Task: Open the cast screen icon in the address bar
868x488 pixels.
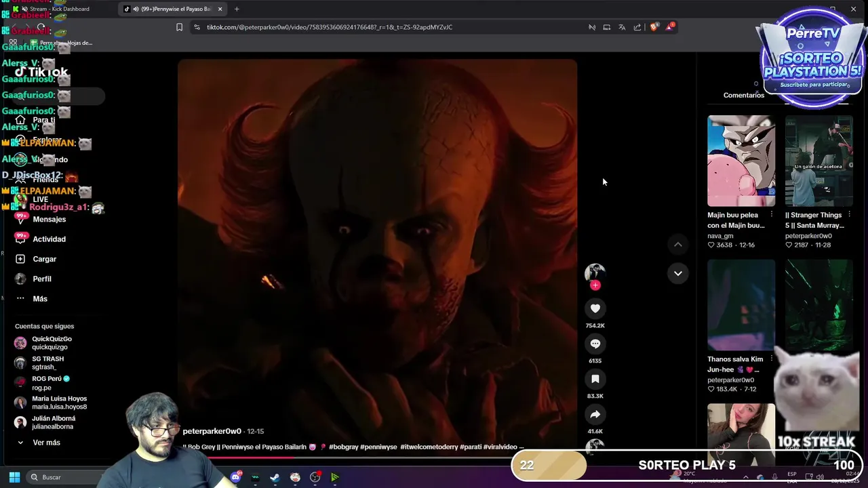Action: click(x=606, y=27)
